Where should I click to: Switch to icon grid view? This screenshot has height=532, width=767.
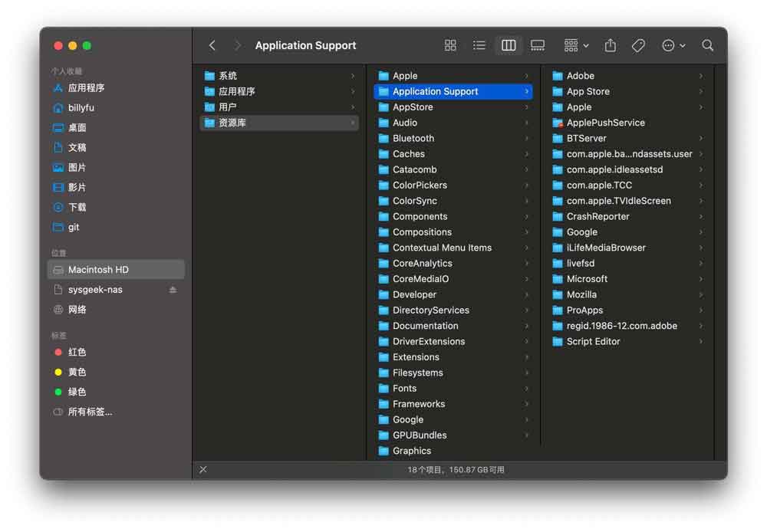point(450,46)
